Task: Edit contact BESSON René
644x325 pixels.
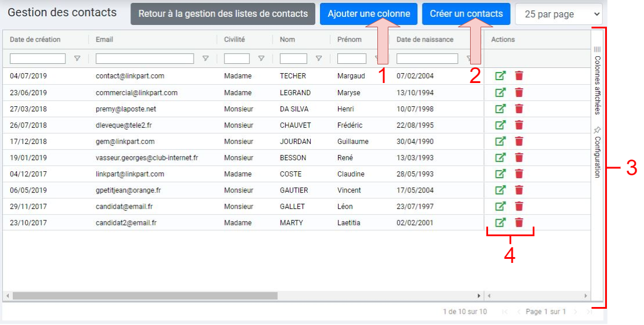Action: (500, 157)
